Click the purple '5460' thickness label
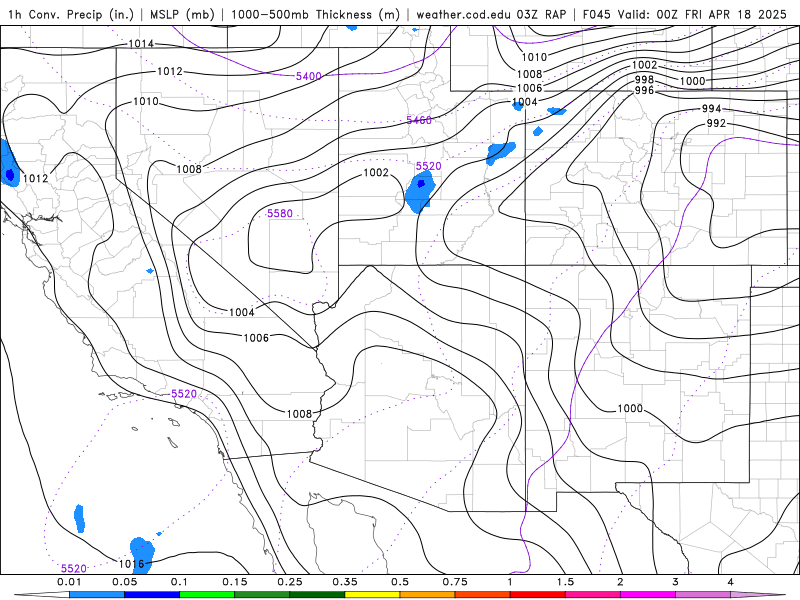The width and height of the screenshot is (800, 600). point(419,120)
